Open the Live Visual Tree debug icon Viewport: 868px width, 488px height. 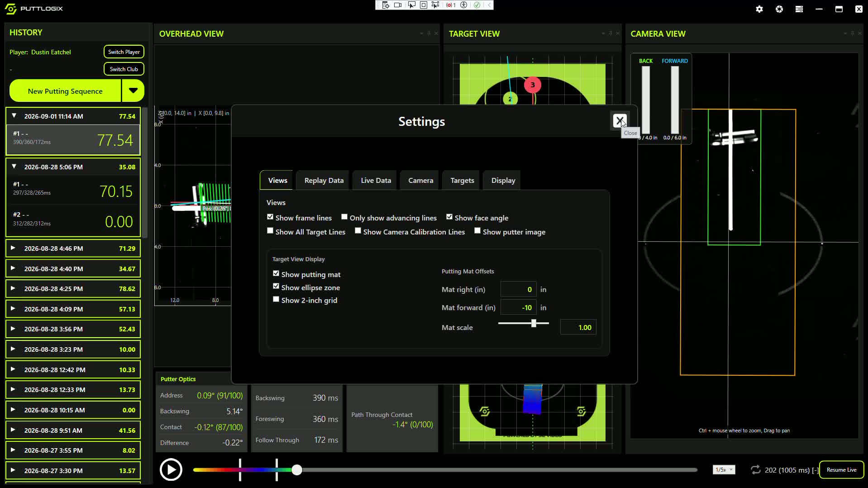pos(386,5)
